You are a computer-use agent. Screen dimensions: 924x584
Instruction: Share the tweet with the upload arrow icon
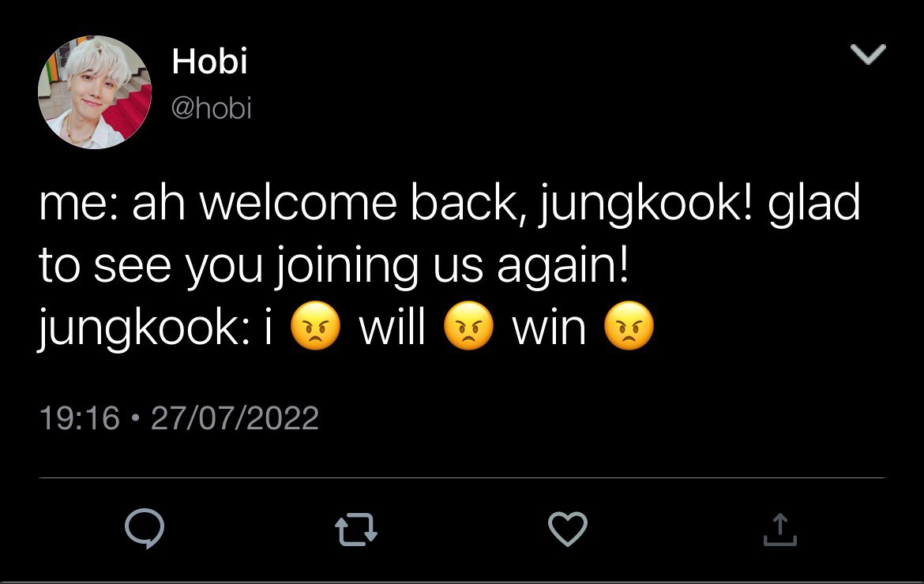click(779, 530)
